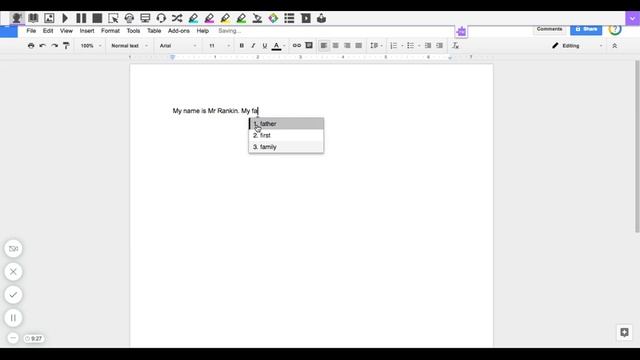Image resolution: width=640 pixels, height=360 pixels.
Task: Open the Arial font dropdown
Action: 178,46
